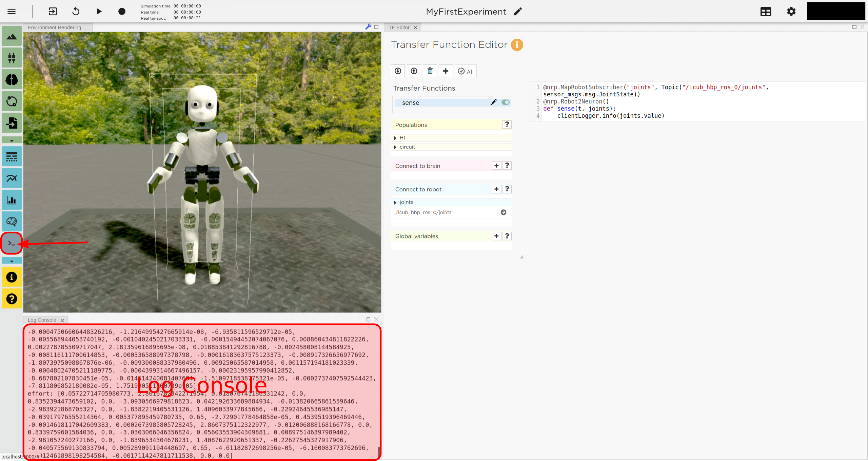Add new transfer function plus button

point(446,71)
